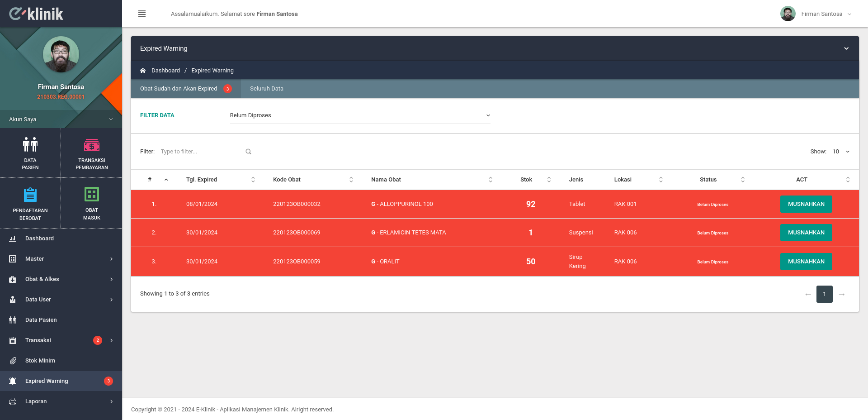Click Musnahkan for Alloppurinol 100

[x=806, y=204]
